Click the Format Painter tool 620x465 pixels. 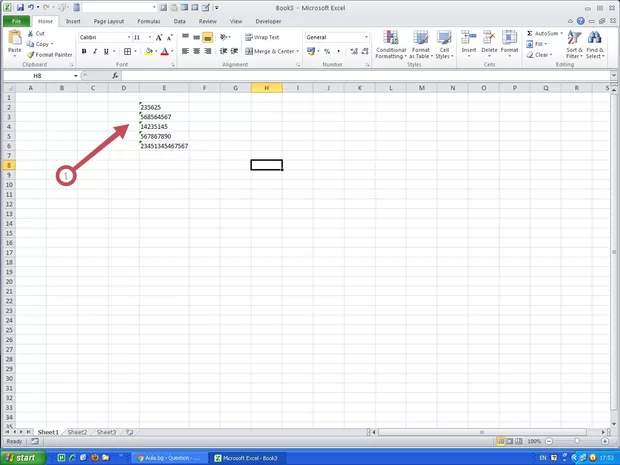click(50, 55)
